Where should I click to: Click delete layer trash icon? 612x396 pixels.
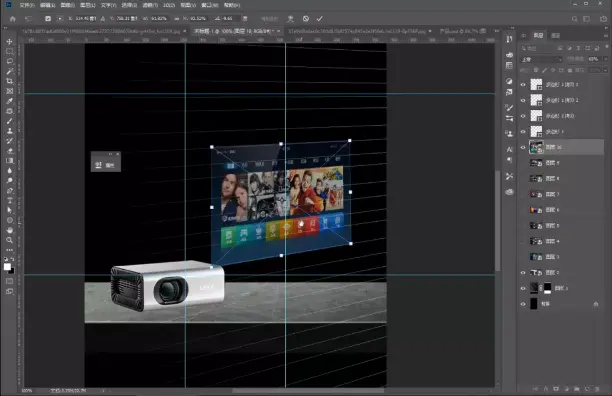[597, 389]
